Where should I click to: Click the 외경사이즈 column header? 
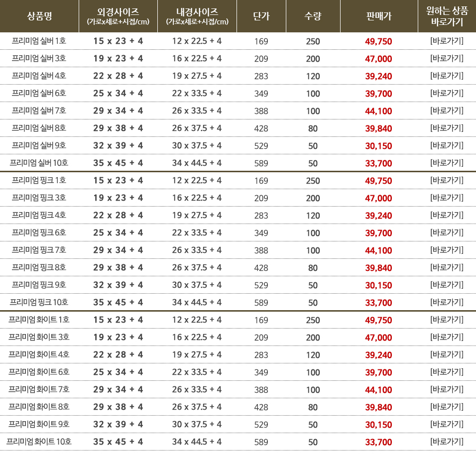click(118, 16)
